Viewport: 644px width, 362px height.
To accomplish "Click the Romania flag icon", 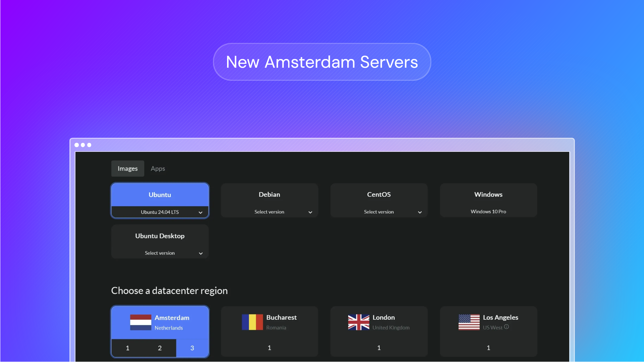I will [252, 322].
